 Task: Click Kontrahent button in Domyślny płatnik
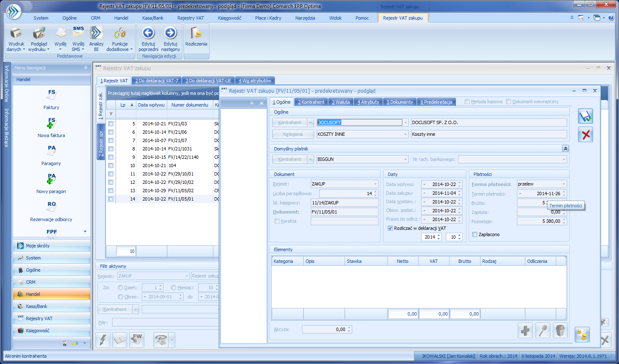(x=289, y=159)
